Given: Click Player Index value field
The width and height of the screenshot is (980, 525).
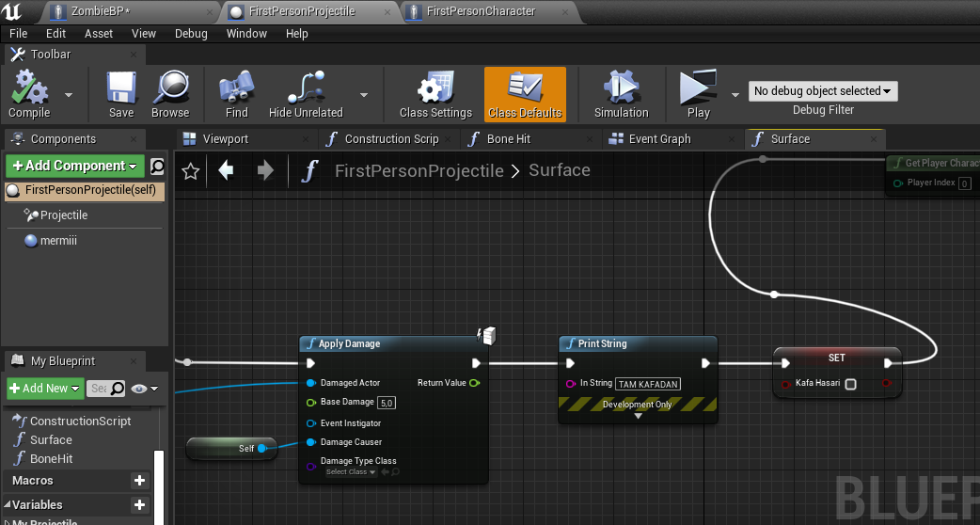Looking at the screenshot, I should [x=965, y=183].
